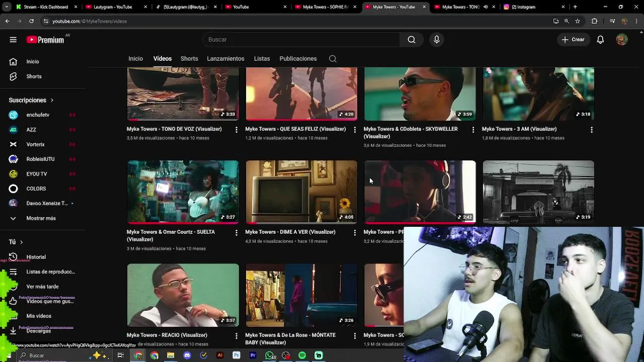The height and width of the screenshot is (362, 644).
Task: Open options for REACIO video
Action: [x=236, y=336]
